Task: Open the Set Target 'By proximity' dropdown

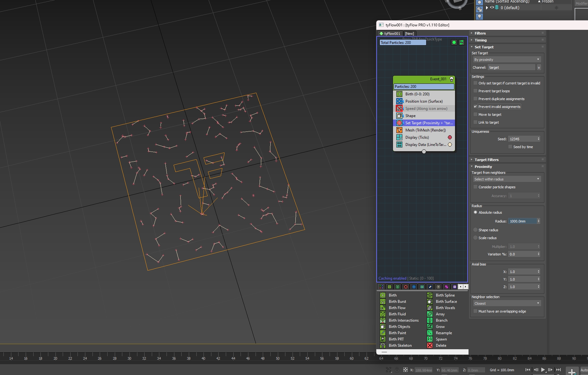Action: click(x=507, y=60)
